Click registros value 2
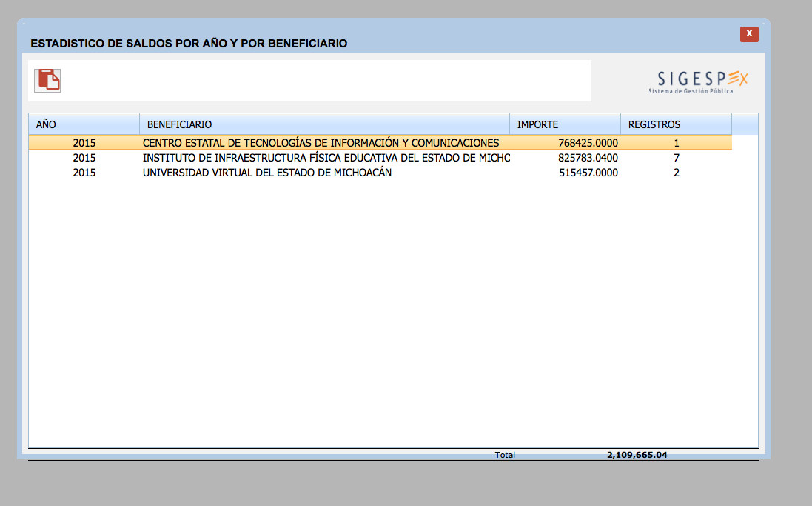 [x=677, y=173]
